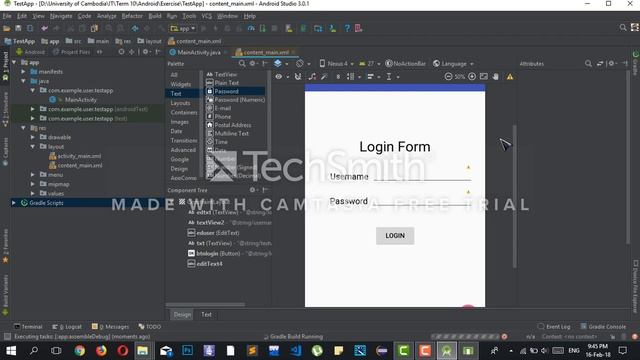The height and width of the screenshot is (360, 640).
Task: Select Password widget in the palette list
Action: (235, 91)
